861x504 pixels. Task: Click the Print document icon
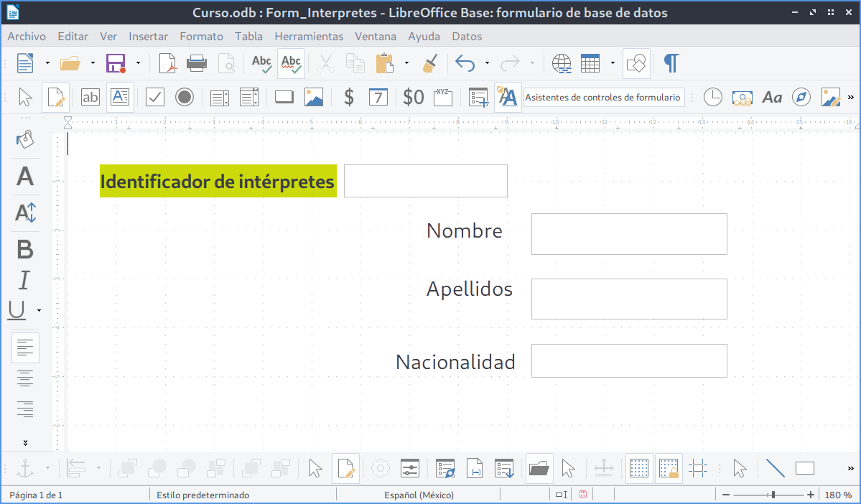[x=197, y=63]
